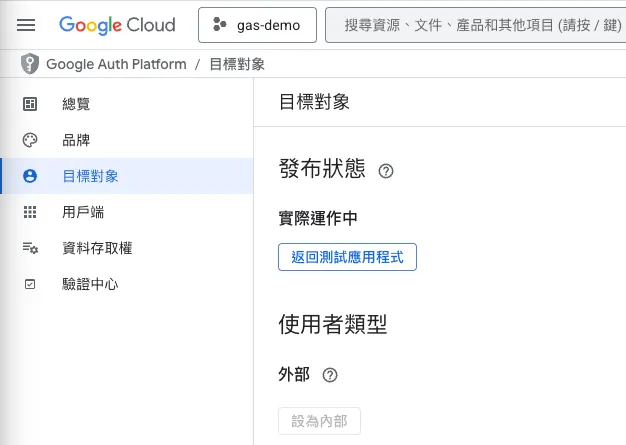
Task: Click the 驗證中心 checkbox icon
Action: click(30, 284)
